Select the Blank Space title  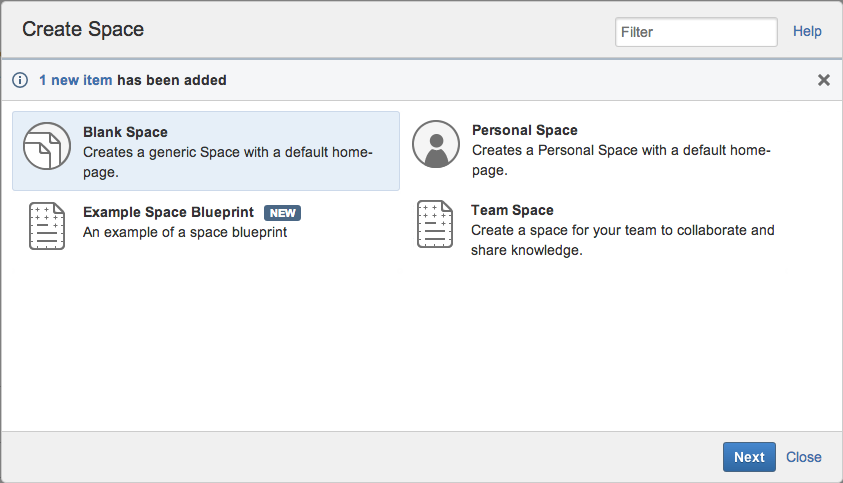point(125,132)
